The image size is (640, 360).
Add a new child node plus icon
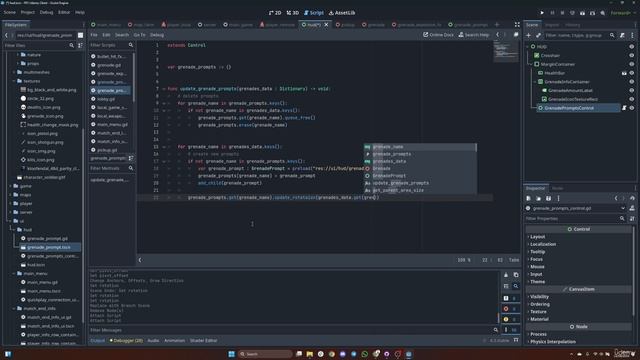pos(529,36)
